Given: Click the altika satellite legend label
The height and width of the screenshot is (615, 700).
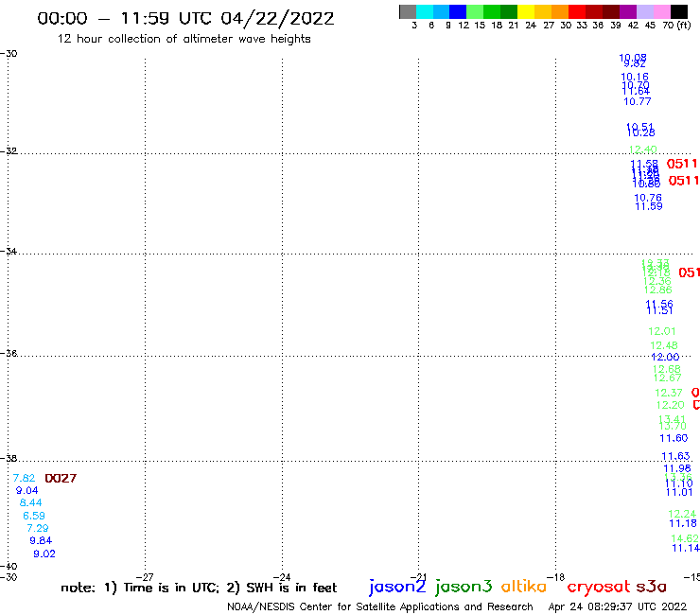Looking at the screenshot, I should [524, 587].
